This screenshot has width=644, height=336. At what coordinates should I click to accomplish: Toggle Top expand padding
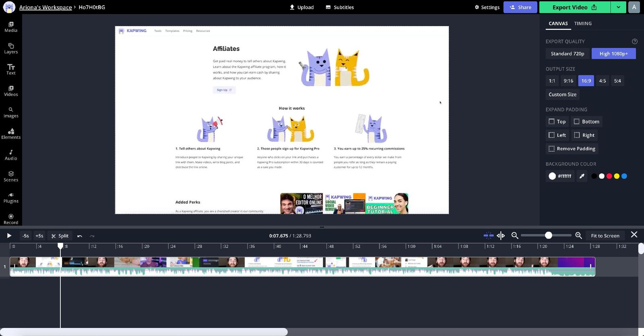point(557,122)
